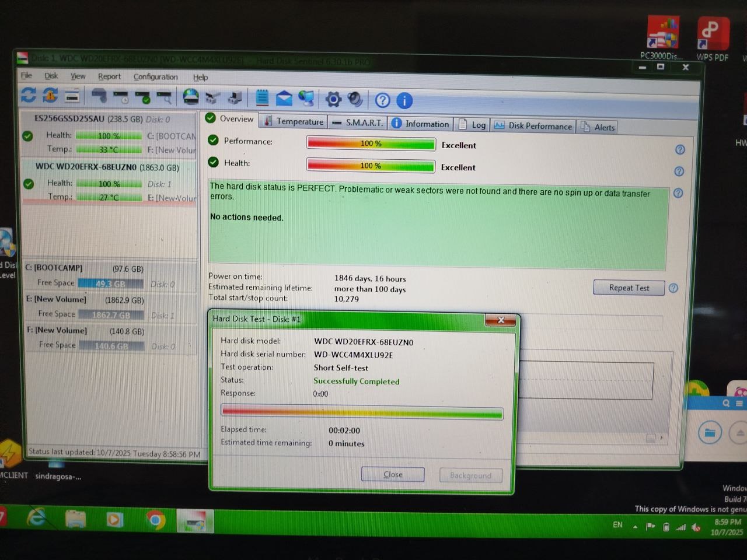Click the help icon beside Repeat Test
Screen dimensions: 747x560
673,288
